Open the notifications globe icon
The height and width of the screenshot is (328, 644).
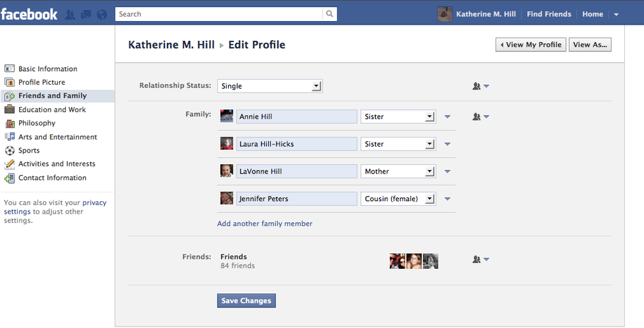[102, 14]
